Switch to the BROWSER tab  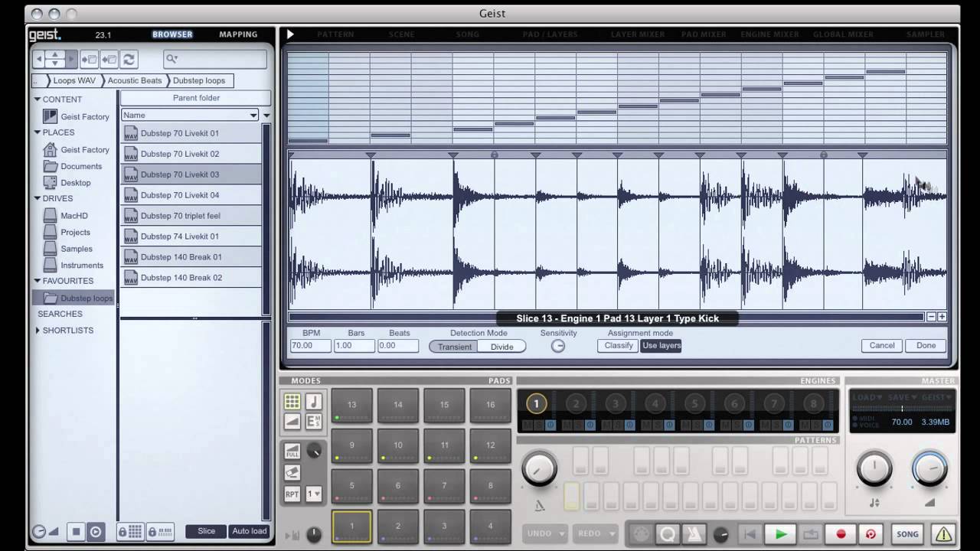172,34
